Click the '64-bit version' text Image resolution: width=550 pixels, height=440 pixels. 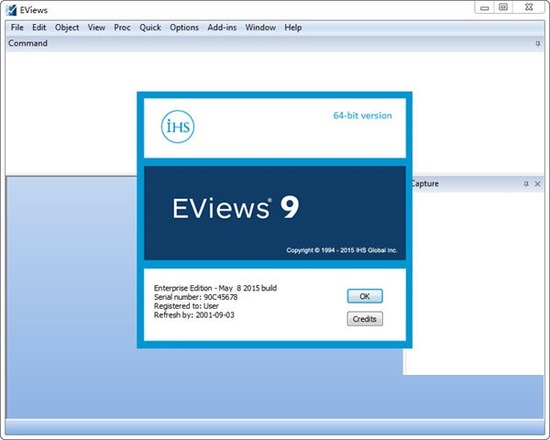click(362, 115)
